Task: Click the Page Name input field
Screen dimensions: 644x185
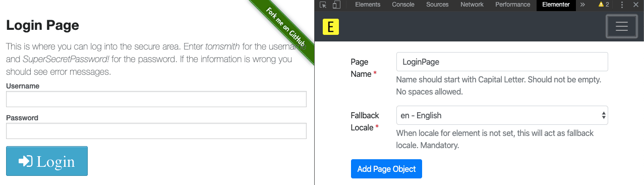Action: (x=502, y=62)
